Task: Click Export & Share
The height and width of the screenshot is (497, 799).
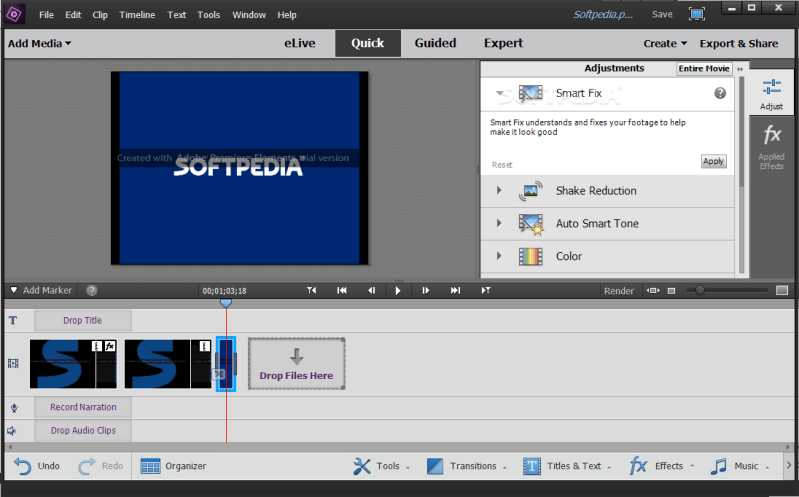Action: click(738, 43)
